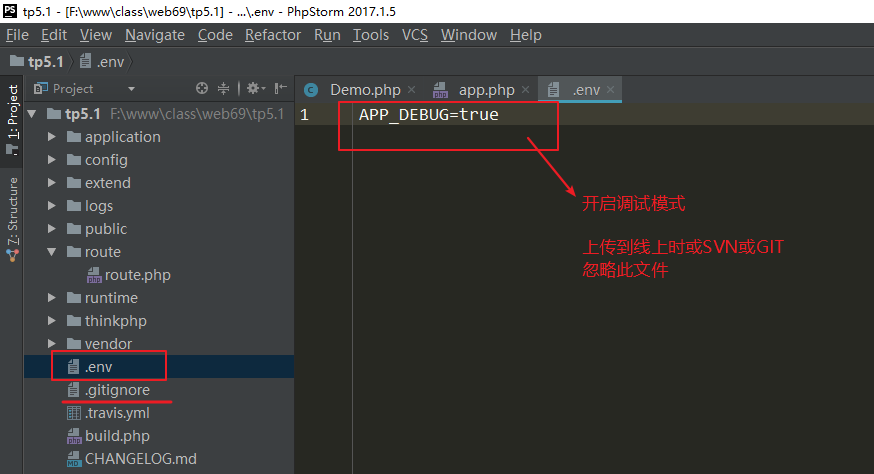Viewport: 874px width, 474px height.
Task: Select the config folder in tree
Action: [x=98, y=160]
